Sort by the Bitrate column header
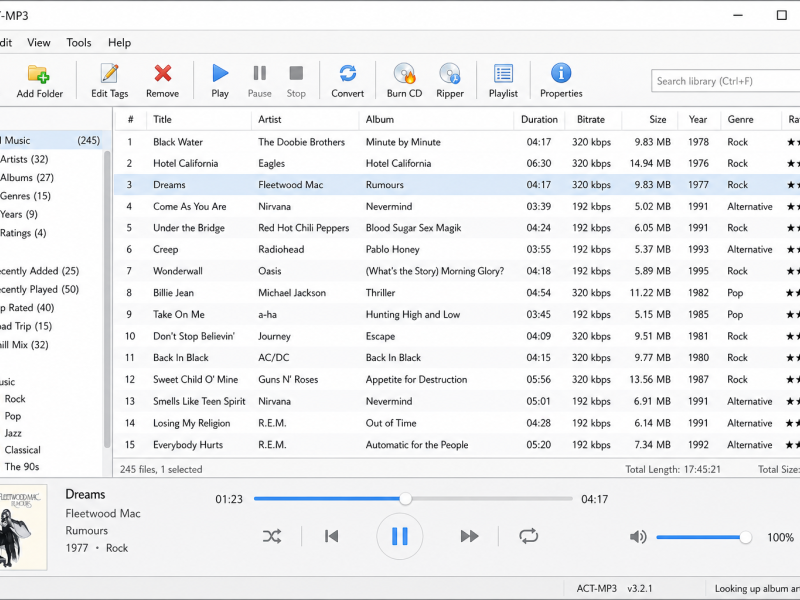Image resolution: width=800 pixels, height=600 pixels. pyautogui.click(x=591, y=119)
